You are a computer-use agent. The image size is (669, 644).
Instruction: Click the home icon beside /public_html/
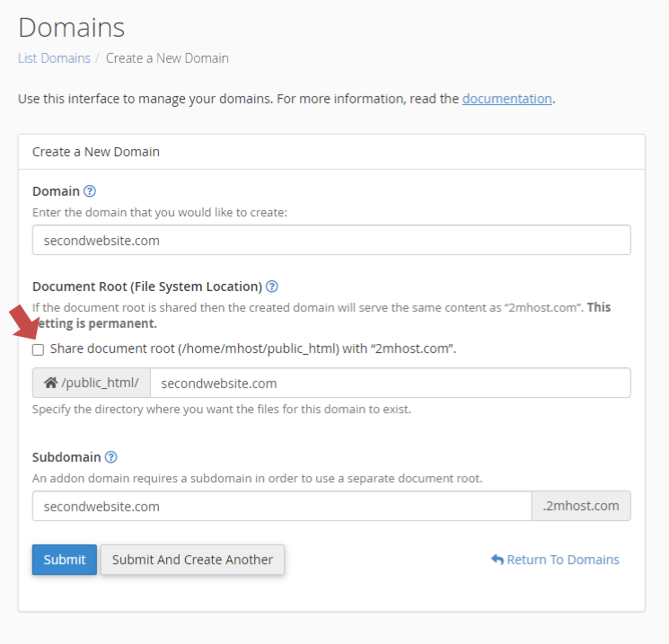pyautogui.click(x=50, y=383)
